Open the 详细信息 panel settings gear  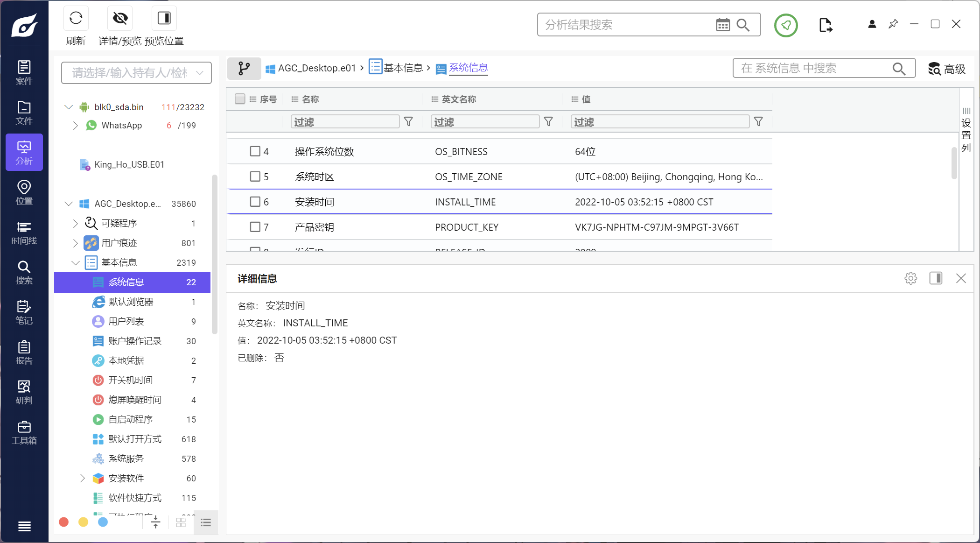pyautogui.click(x=910, y=278)
